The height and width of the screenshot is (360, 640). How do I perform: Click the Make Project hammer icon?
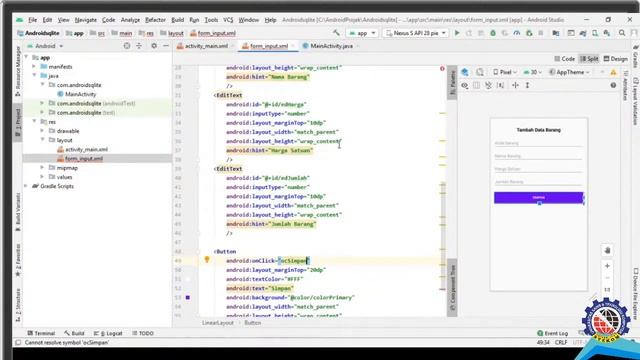tap(336, 33)
